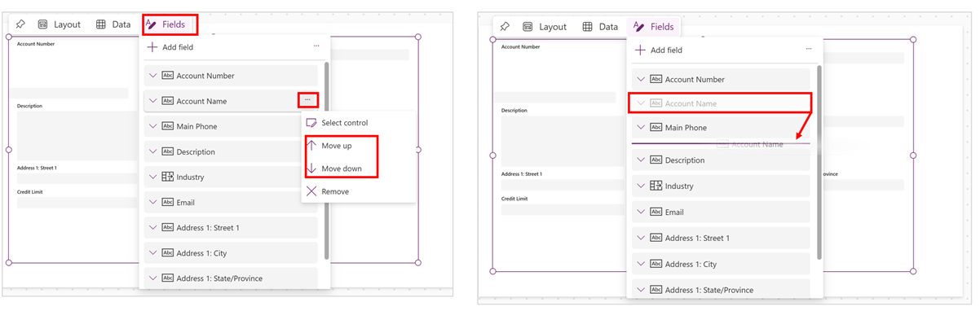Open the Layout tab in the right image
This screenshot has height=311, width=980.
pos(545,27)
